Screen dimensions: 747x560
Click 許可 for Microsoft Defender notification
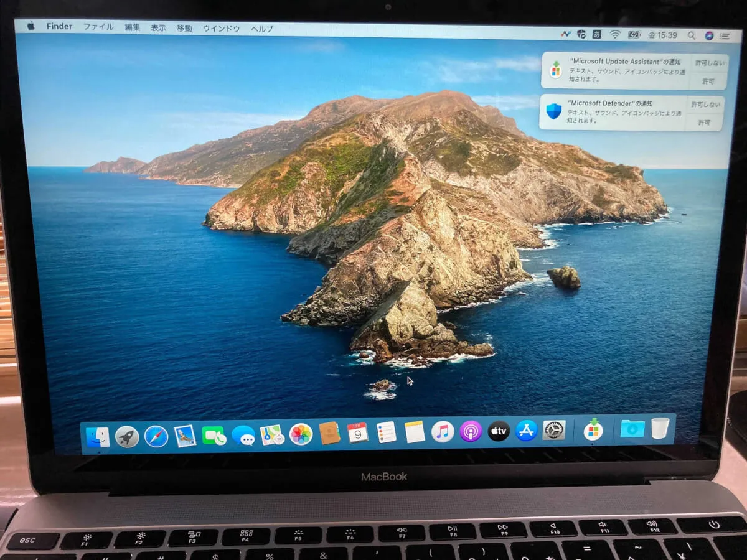pyautogui.click(x=705, y=123)
